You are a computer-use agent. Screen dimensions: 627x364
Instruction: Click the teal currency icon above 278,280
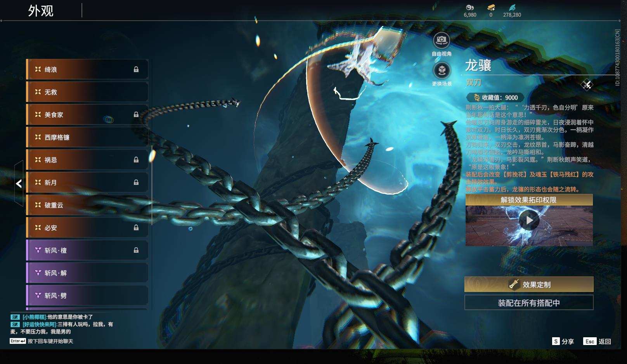(x=512, y=7)
